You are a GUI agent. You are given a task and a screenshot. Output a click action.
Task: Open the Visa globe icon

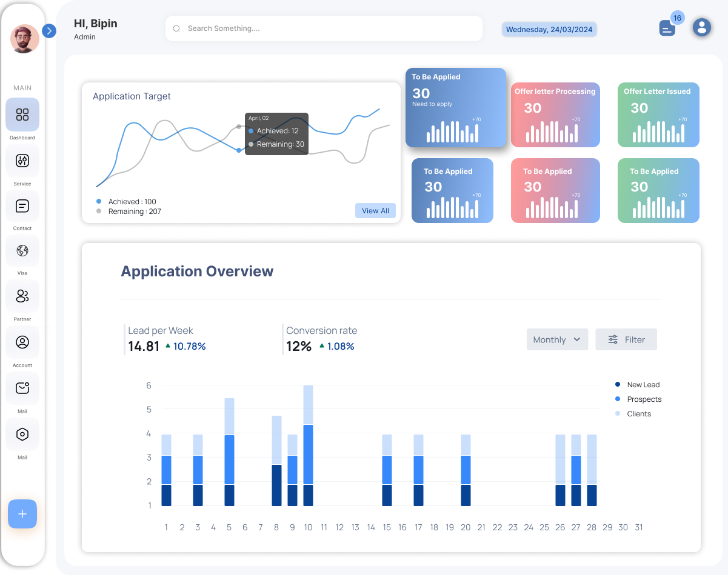click(22, 251)
